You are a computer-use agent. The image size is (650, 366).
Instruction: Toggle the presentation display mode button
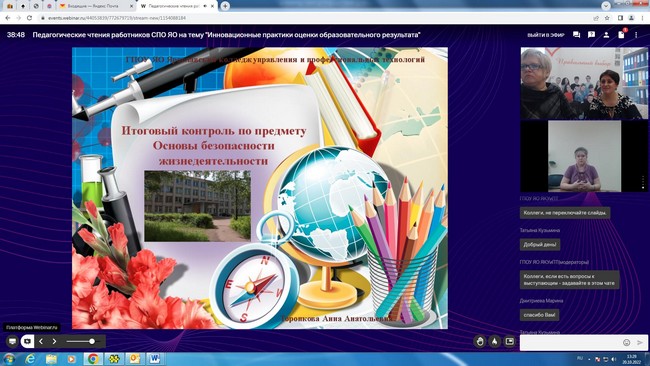(x=12, y=342)
